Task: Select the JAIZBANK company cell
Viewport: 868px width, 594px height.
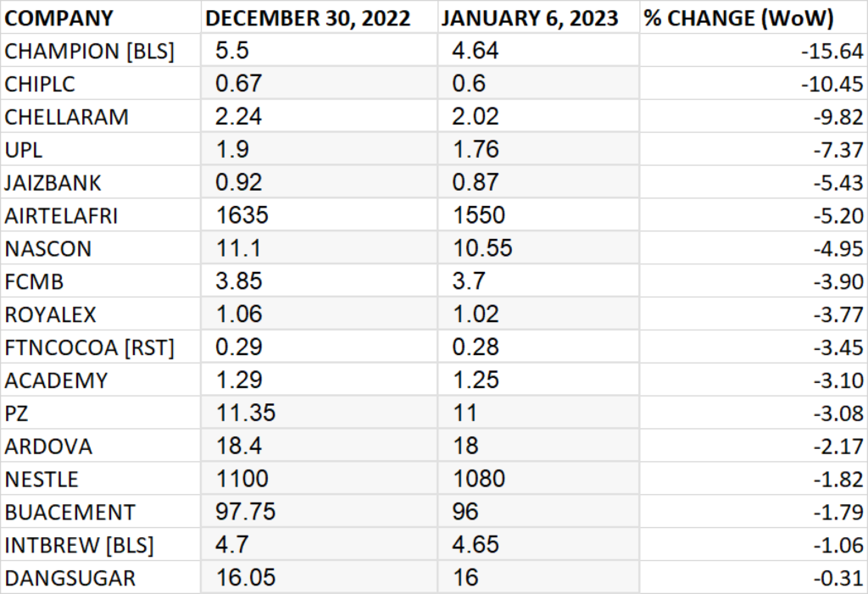Action: click(100, 182)
